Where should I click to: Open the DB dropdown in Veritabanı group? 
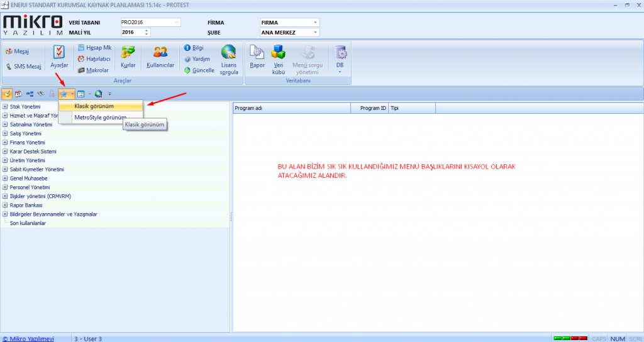(340, 57)
